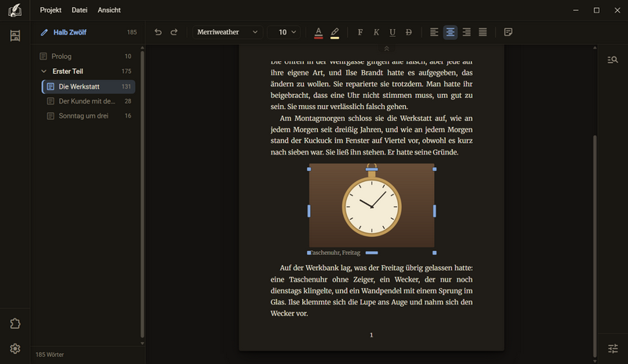Click the sidebar tree scrollbar
This screenshot has width=628, height=364.
142,194
